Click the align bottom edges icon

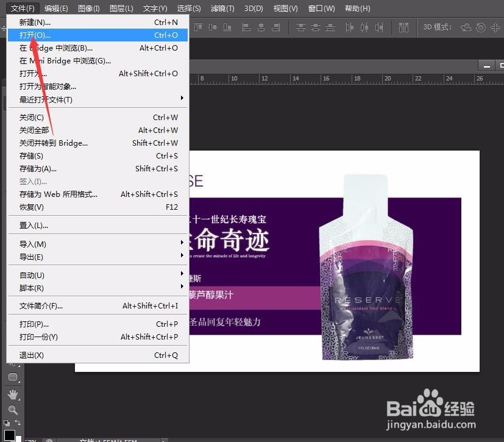pyautogui.click(x=227, y=27)
